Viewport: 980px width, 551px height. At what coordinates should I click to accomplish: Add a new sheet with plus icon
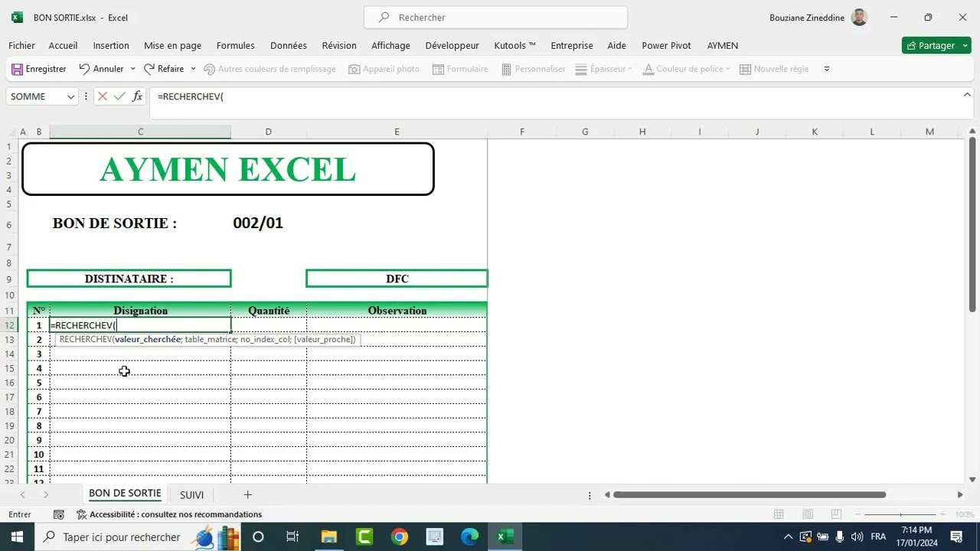tap(247, 495)
